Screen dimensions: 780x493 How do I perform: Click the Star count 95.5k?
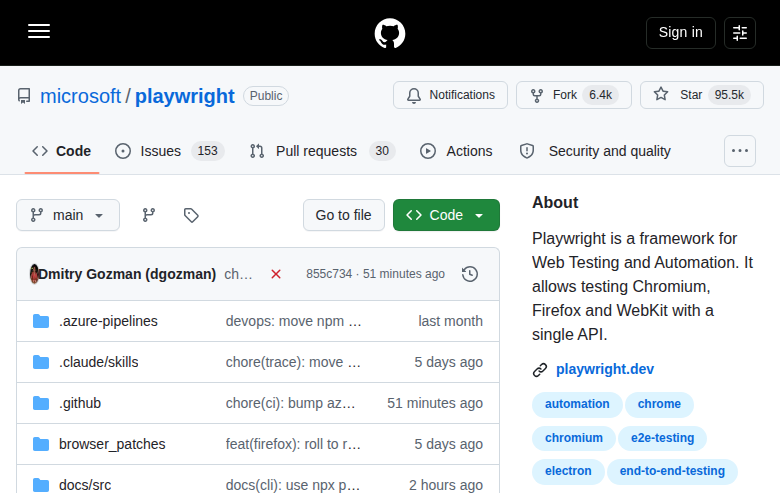[729, 95]
